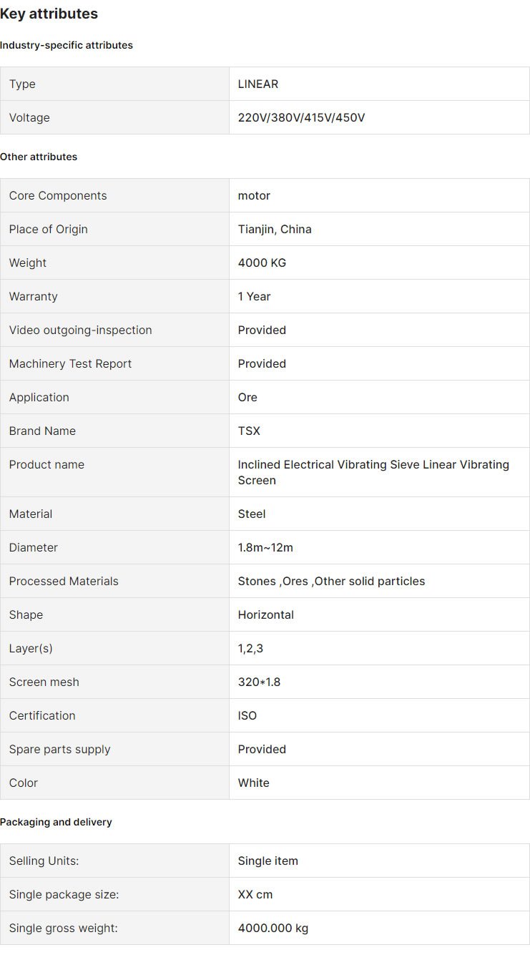The height and width of the screenshot is (980, 530).
Task: Click the Video outgoing-inspection label
Action: [x=80, y=330]
